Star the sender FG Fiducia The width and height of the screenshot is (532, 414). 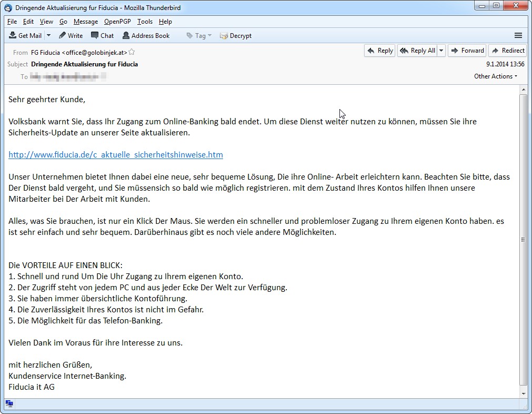[132, 52]
